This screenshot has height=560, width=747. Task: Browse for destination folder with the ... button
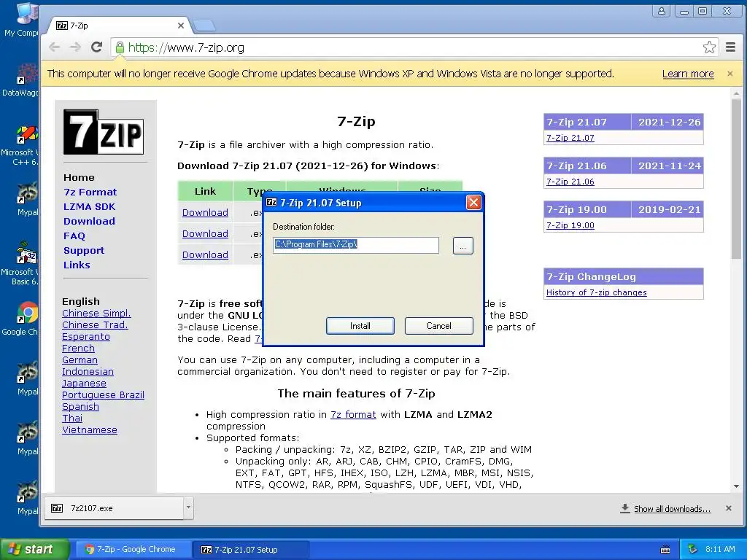463,246
